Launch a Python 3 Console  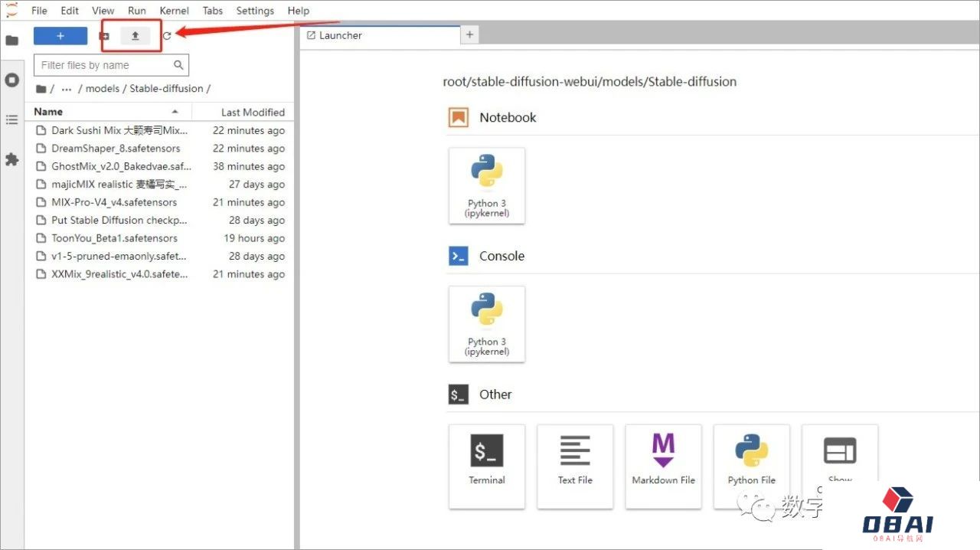tap(487, 324)
